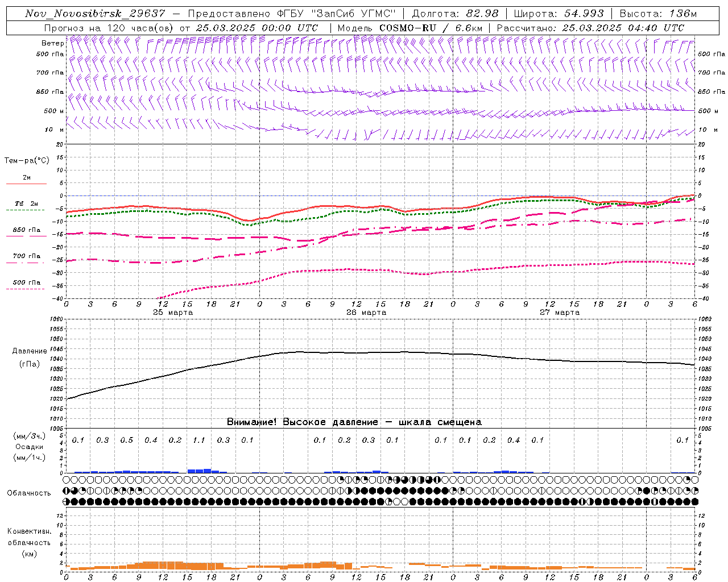Click the Тем-ра(°C) axis title
This screenshot has width=728, height=582.
click(x=27, y=161)
